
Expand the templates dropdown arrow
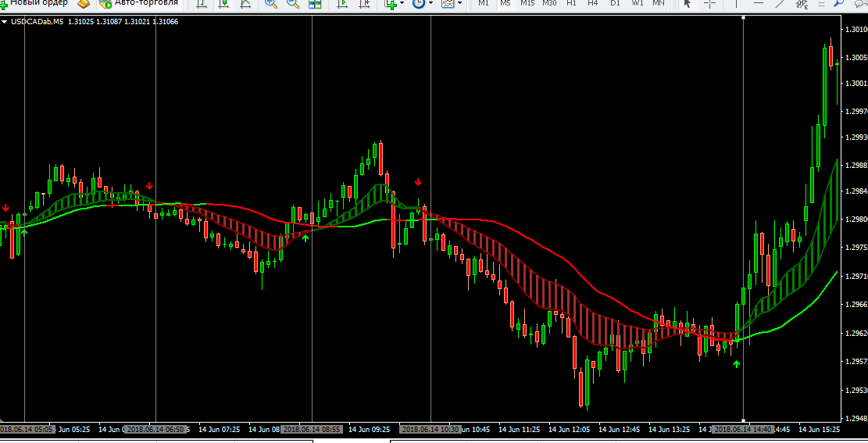[459, 3]
